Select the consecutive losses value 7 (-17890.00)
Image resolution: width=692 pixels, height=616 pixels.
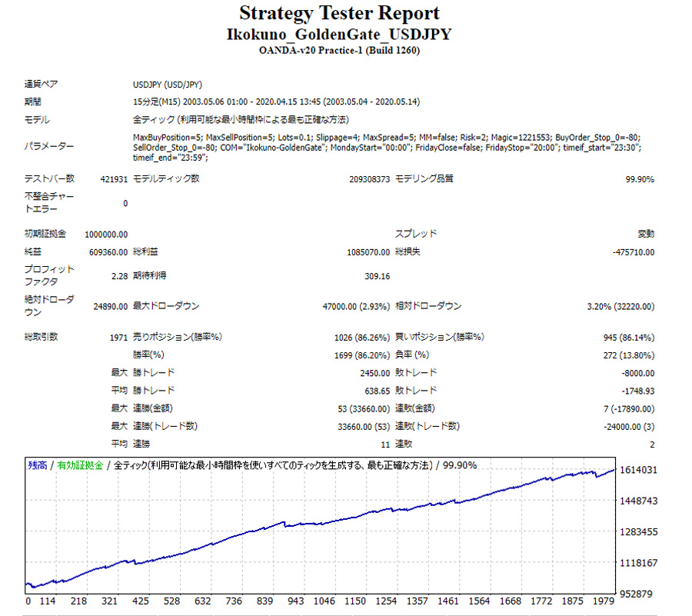[629, 409]
